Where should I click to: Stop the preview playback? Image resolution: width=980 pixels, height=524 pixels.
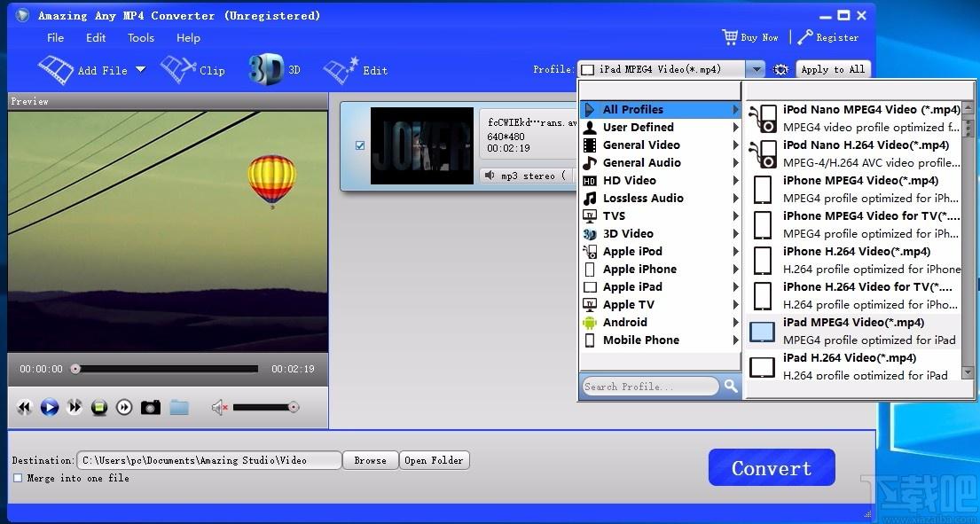(98, 408)
